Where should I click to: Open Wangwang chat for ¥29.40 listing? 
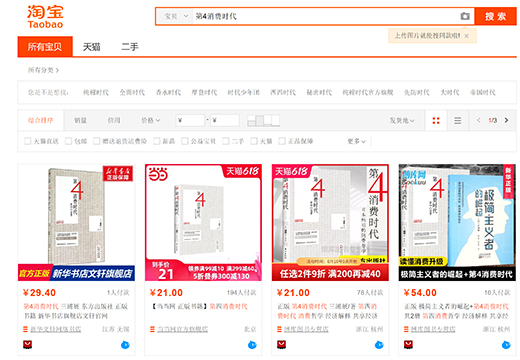125,345
